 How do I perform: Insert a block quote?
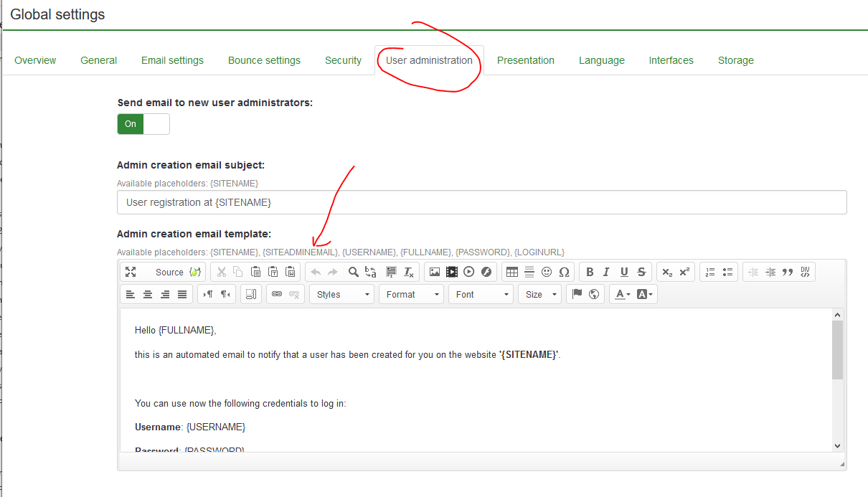[788, 272]
